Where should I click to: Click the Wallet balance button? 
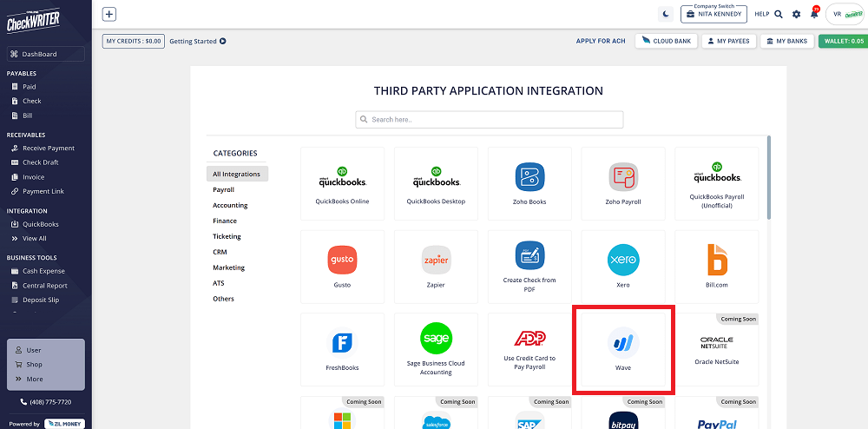click(x=843, y=41)
